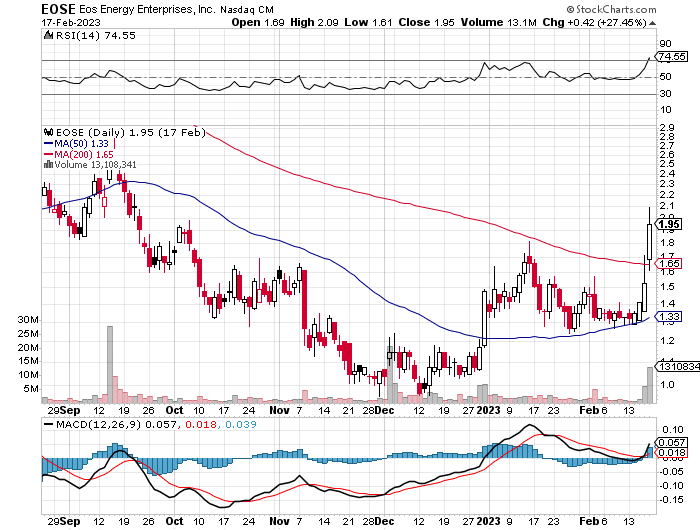Click the 1.0 label on price axis
The height and width of the screenshot is (530, 700).
pos(667,384)
